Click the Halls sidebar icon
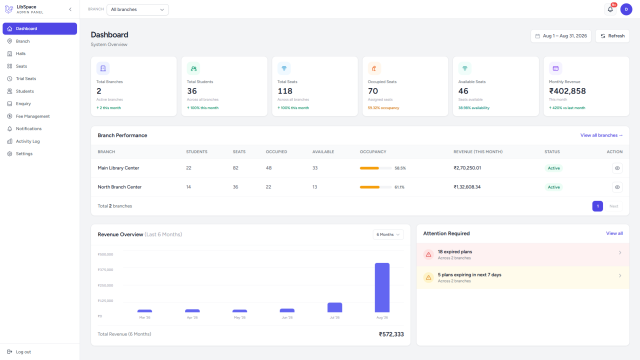This screenshot has width=640, height=360. pos(9,53)
